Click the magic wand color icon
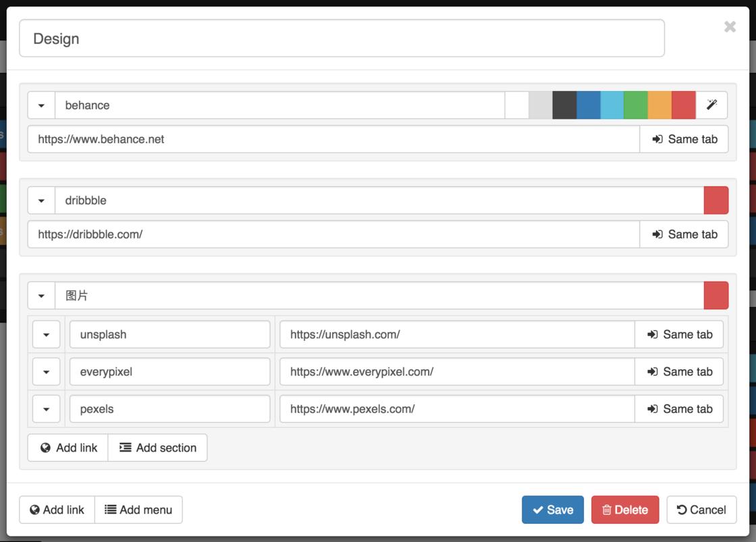This screenshot has width=756, height=542. 711,105
